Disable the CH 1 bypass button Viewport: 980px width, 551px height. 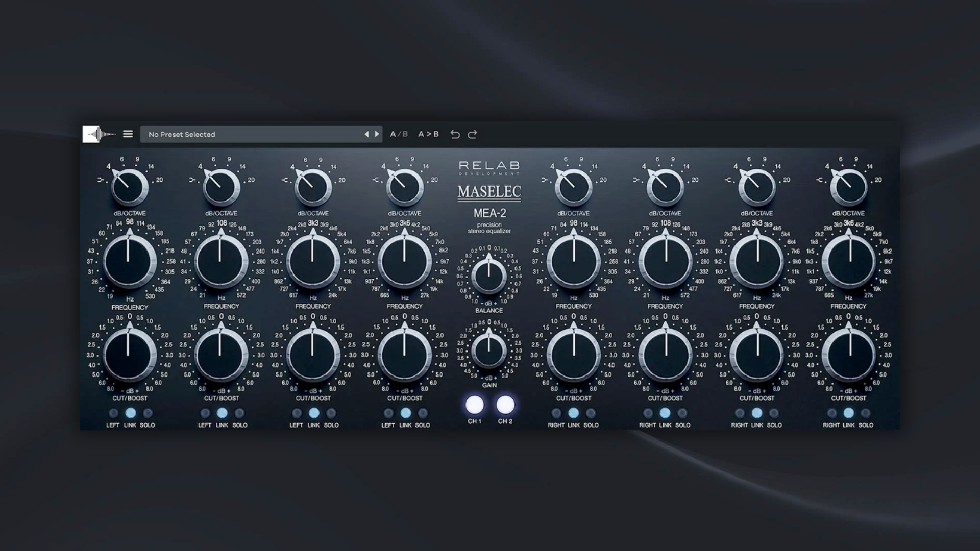(475, 406)
